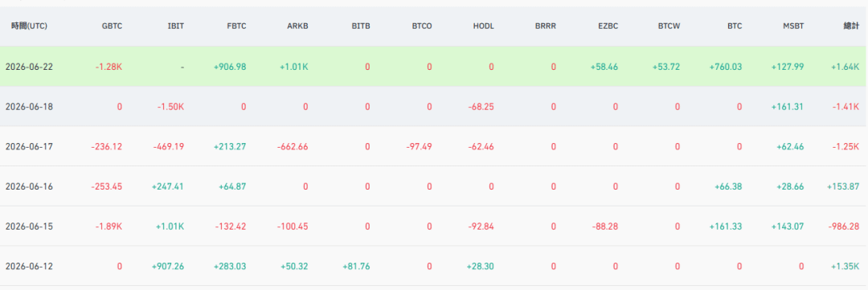
Task: Click the -92.84 HODL value
Action: point(481,227)
